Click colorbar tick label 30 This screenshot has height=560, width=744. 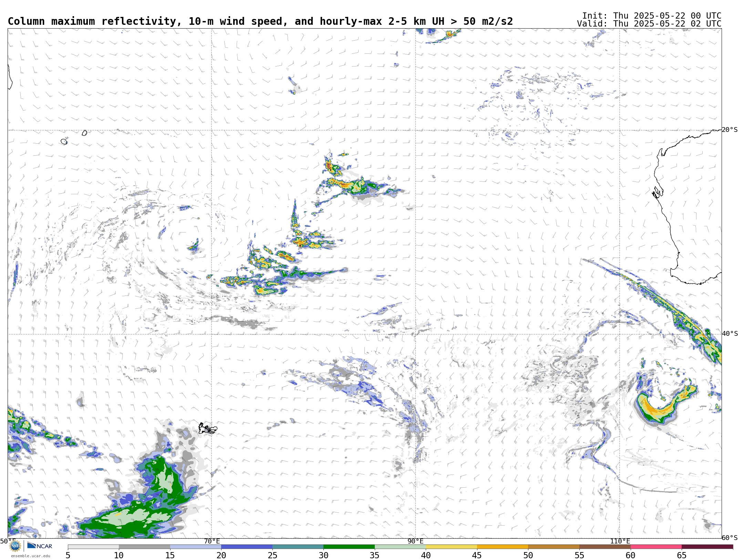click(323, 555)
